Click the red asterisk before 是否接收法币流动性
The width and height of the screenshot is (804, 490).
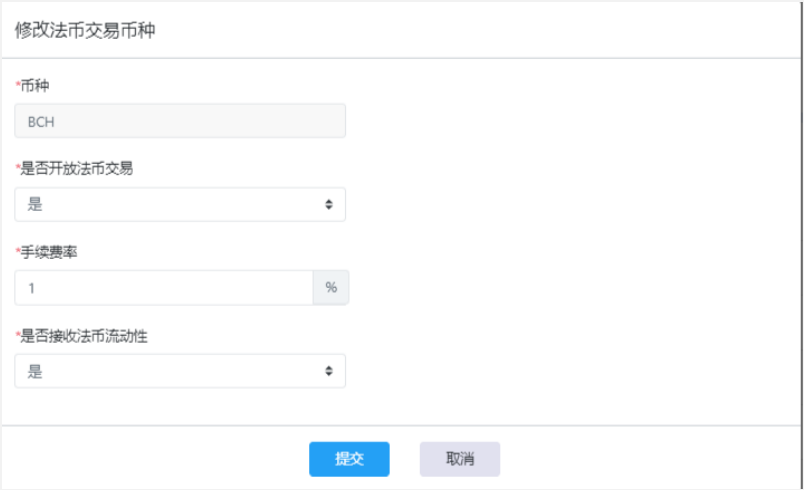click(18, 335)
